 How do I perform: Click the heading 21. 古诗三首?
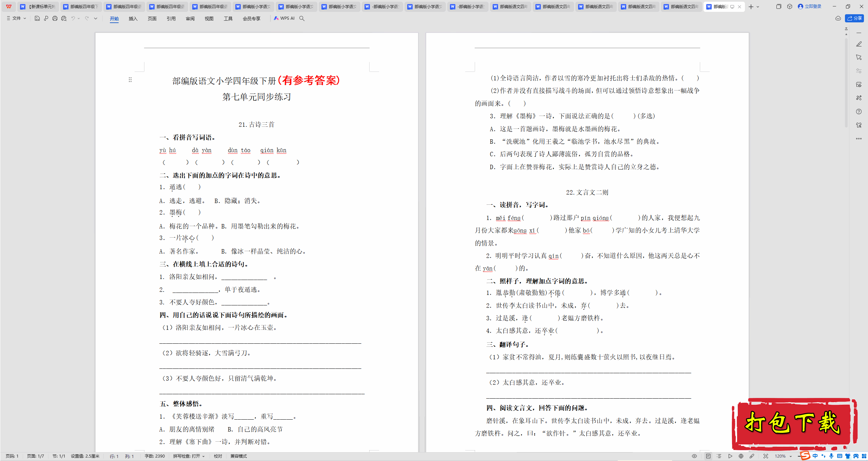[x=257, y=125]
